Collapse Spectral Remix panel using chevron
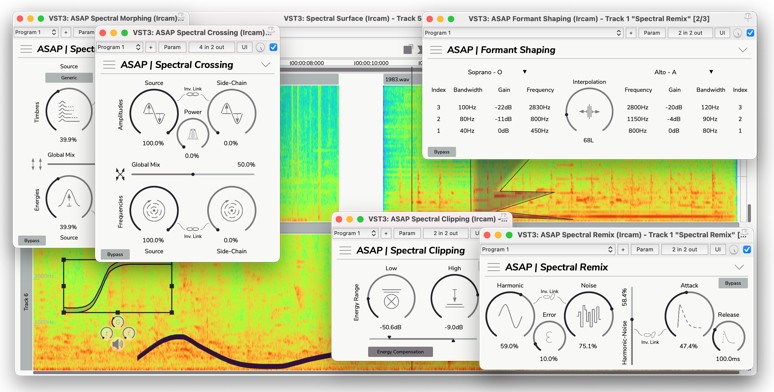Screen dimensions: 774x392 pyautogui.click(x=739, y=267)
